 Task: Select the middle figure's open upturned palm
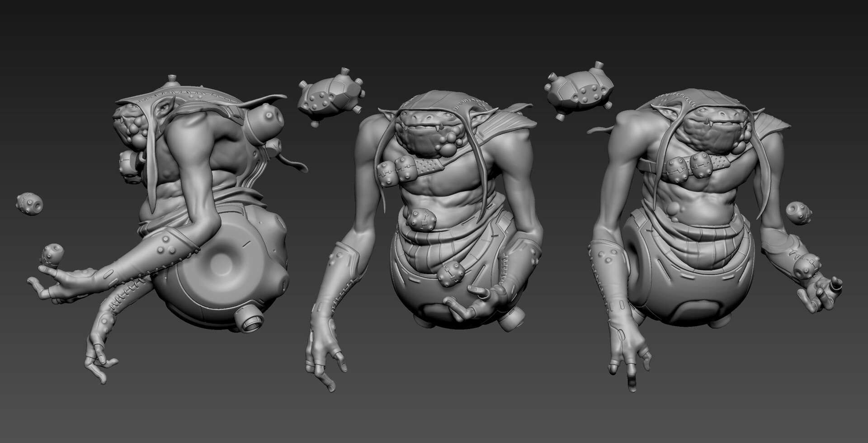tap(470, 301)
